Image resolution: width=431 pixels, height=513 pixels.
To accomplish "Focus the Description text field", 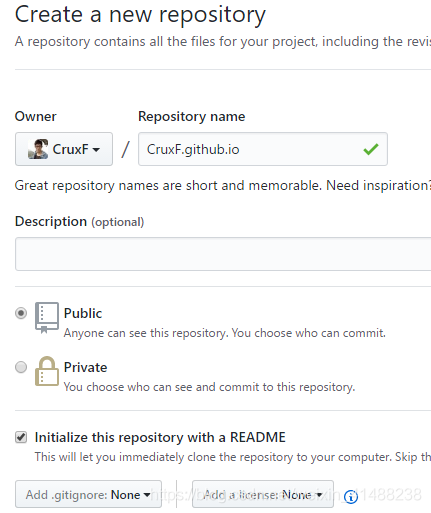I will pos(223,254).
